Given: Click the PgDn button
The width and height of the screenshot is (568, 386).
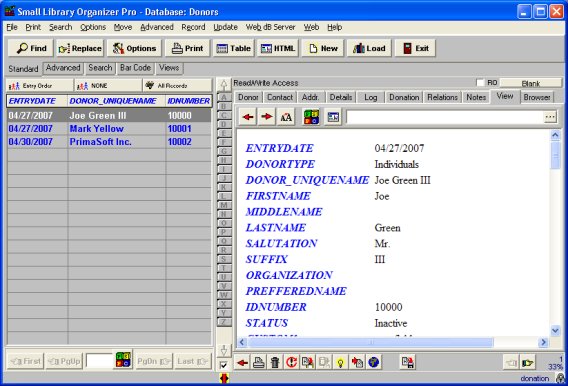Looking at the screenshot, I should click(154, 361).
